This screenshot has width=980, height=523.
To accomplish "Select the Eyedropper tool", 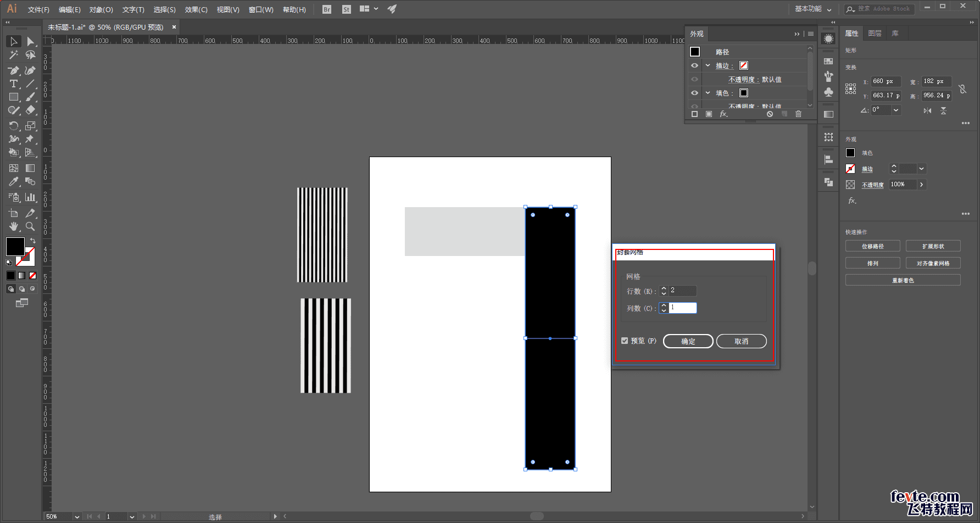I will pos(13,182).
